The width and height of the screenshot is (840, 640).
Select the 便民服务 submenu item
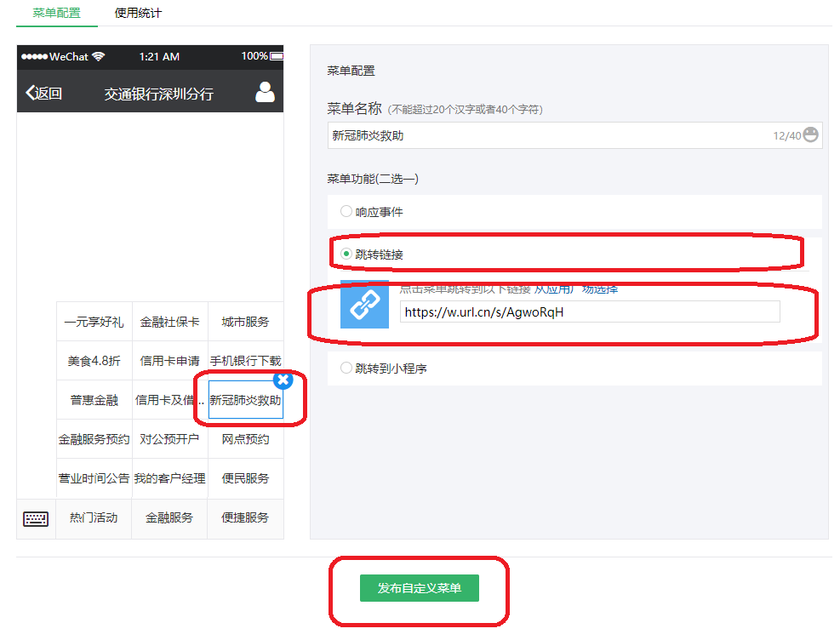tap(245, 478)
